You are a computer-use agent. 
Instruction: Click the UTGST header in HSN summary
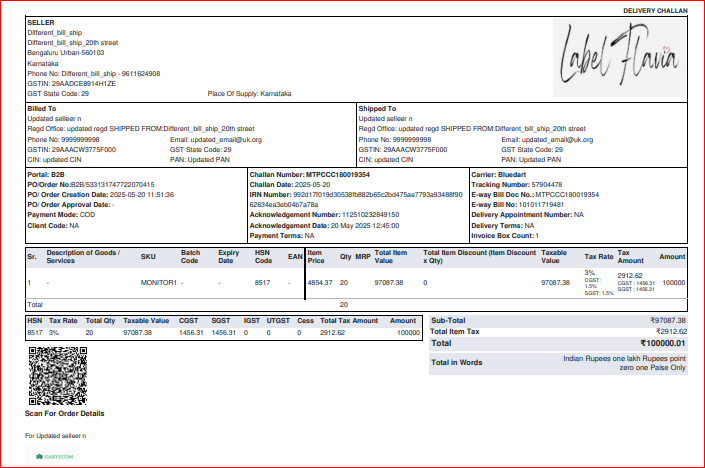coord(278,321)
